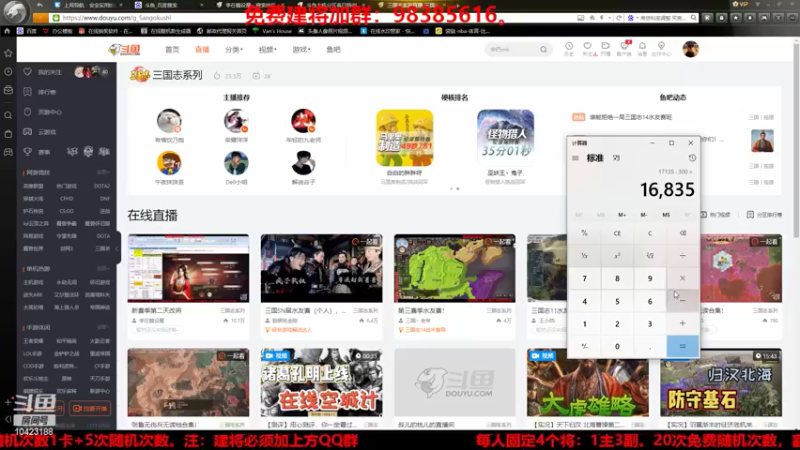This screenshot has height=450, width=800.
Task: Click the calculator multiply key
Action: click(x=683, y=278)
